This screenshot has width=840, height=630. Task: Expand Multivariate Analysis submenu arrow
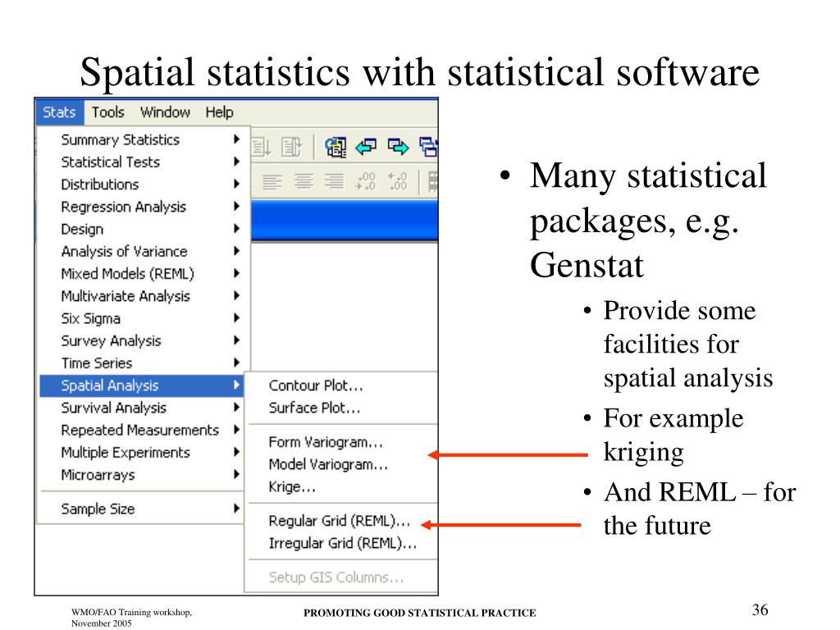click(236, 295)
